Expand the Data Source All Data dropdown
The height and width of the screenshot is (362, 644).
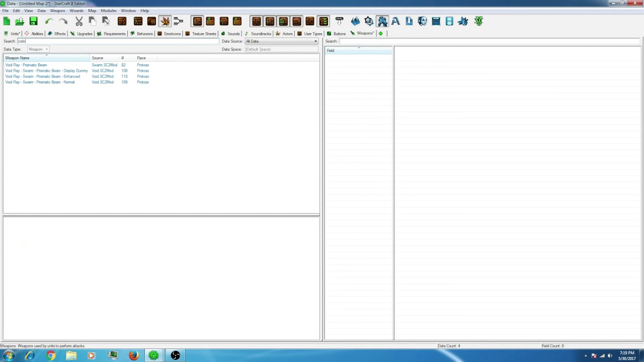coord(281,41)
